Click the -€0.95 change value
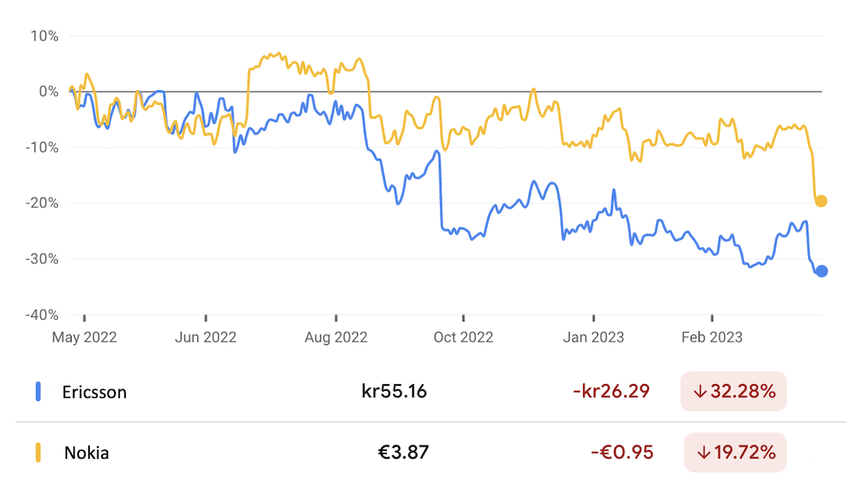Screen dimensions: 868x487 tap(622, 452)
